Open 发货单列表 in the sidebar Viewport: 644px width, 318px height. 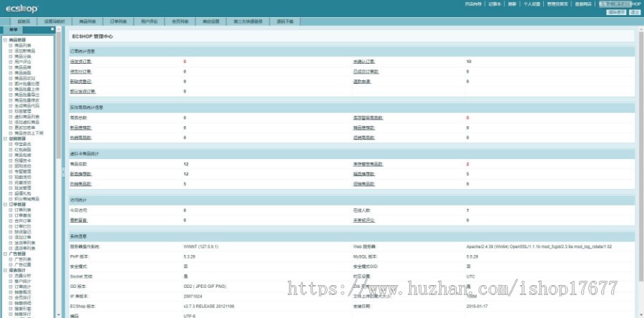(x=24, y=243)
